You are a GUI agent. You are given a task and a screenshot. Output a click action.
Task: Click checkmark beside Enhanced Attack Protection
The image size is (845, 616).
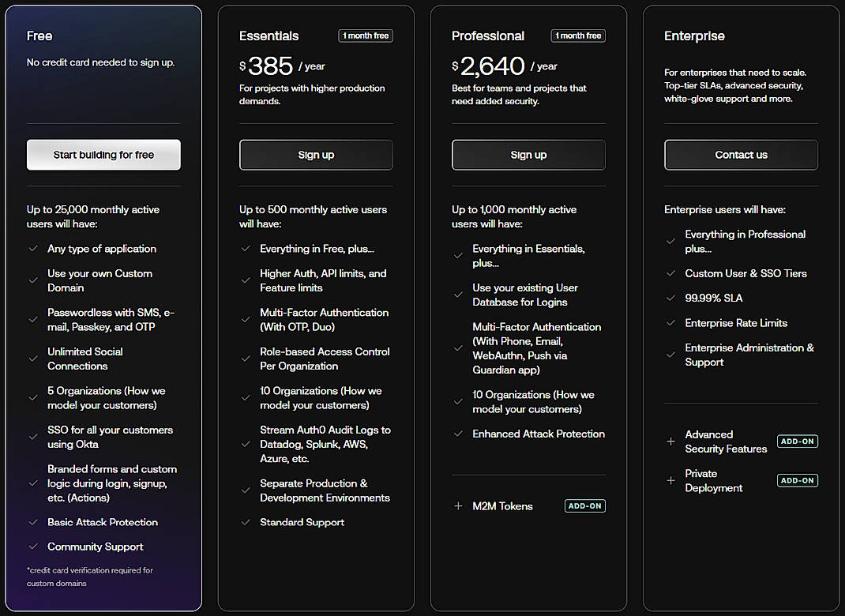458,434
